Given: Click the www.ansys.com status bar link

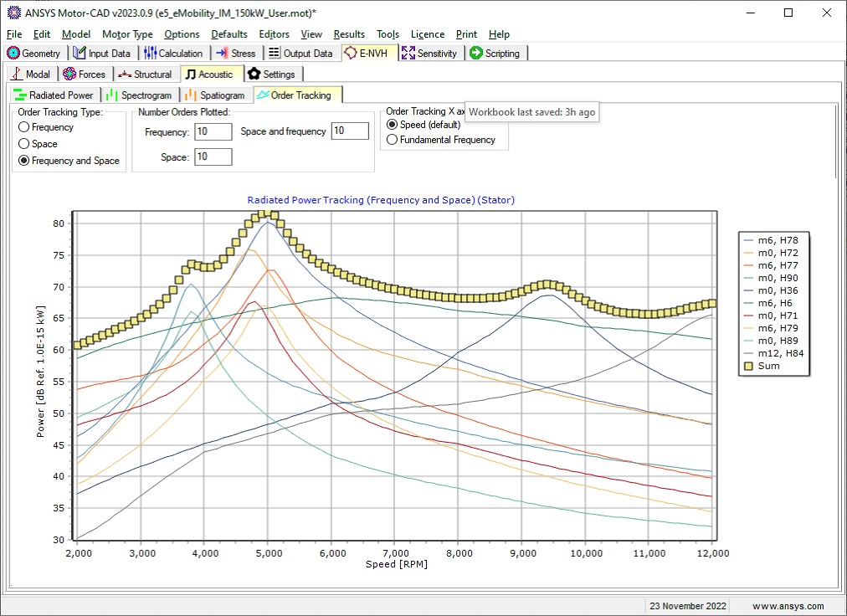Looking at the screenshot, I should 788,606.
